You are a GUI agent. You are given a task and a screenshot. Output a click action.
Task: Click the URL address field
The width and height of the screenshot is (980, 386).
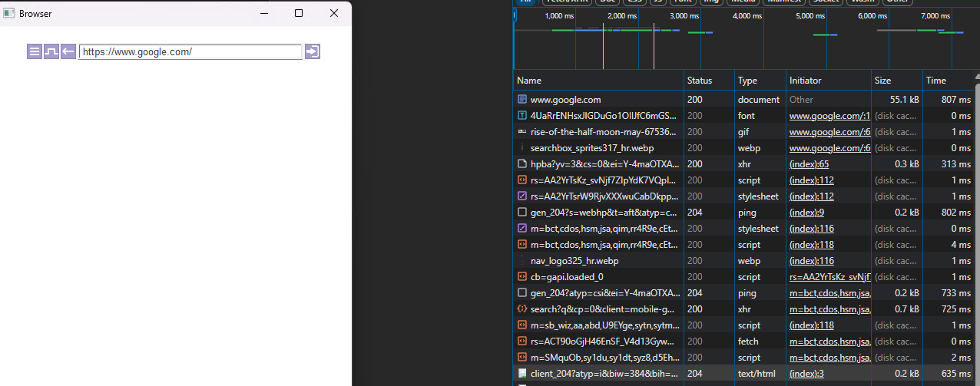point(190,51)
